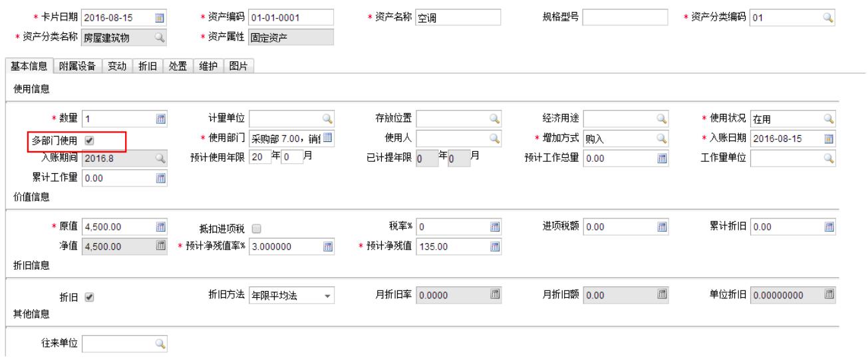This screenshot has width=868, height=359.
Task: Enable the 抵扣进项税 checkbox
Action: click(257, 228)
